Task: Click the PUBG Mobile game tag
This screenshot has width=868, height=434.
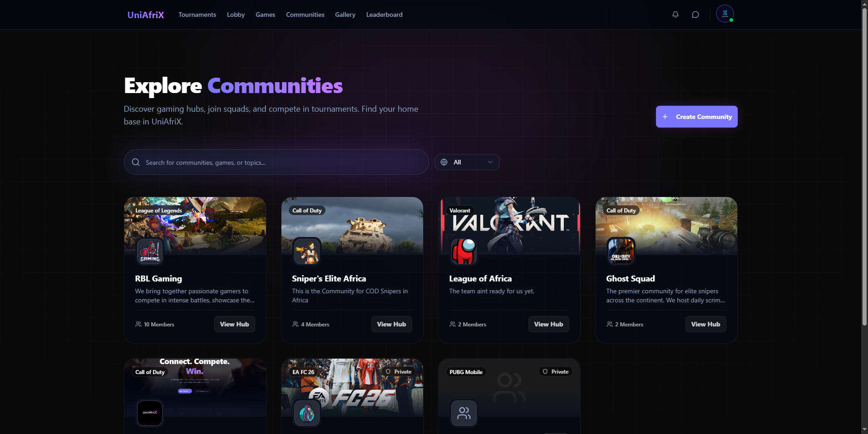Action: tap(466, 372)
